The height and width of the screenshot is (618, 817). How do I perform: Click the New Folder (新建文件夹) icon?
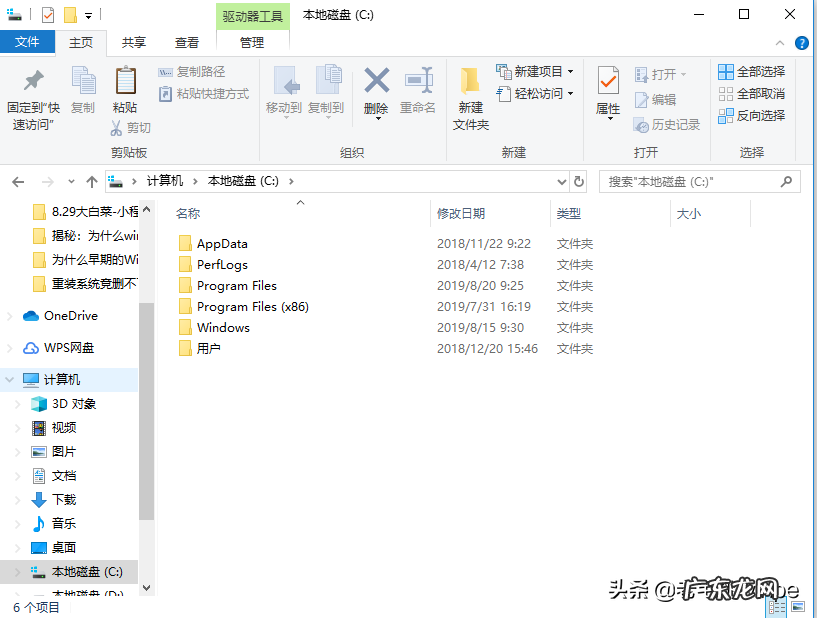tap(469, 81)
